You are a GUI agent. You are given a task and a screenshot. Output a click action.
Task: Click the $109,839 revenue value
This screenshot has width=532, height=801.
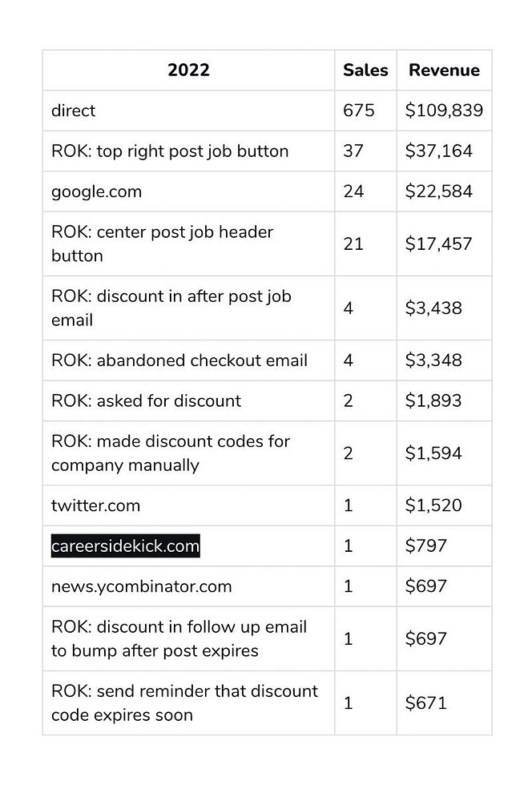click(x=444, y=111)
